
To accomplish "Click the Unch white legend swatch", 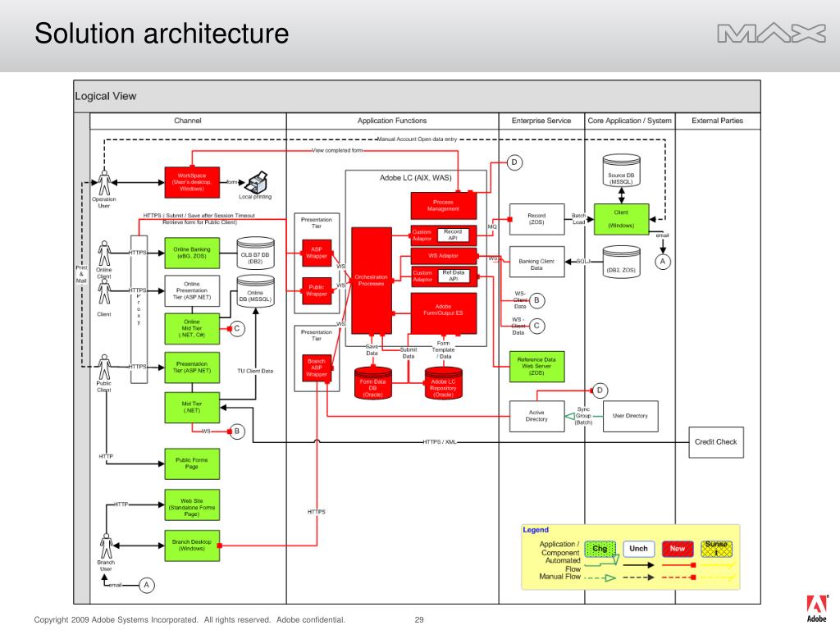I will pos(638,549).
